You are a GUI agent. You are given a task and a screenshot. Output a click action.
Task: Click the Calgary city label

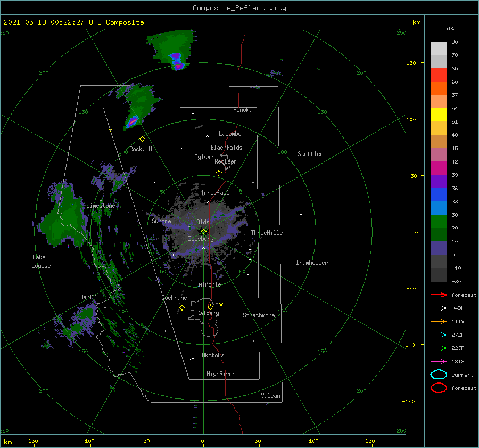(x=208, y=313)
